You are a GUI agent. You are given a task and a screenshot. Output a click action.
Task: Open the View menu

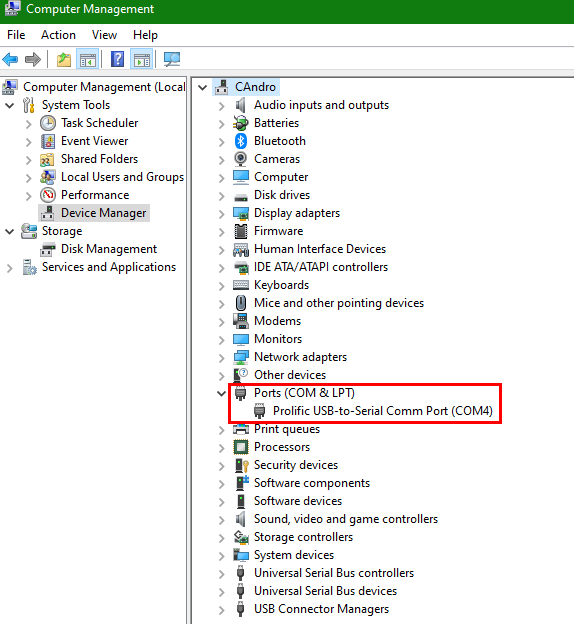pyautogui.click(x=104, y=35)
